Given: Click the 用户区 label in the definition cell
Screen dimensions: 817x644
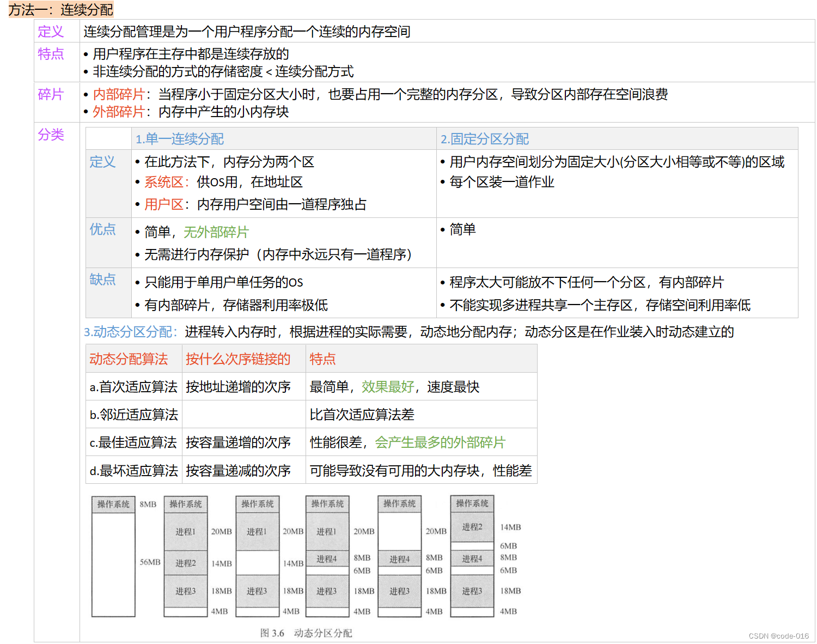Looking at the screenshot, I should (165, 204).
